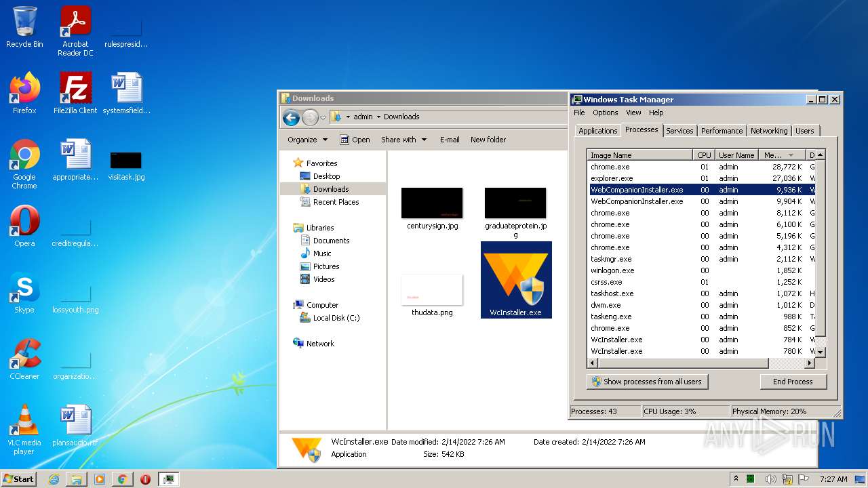Screen dimensions: 868x488
Task: Click Show processes from all users
Action: (647, 382)
